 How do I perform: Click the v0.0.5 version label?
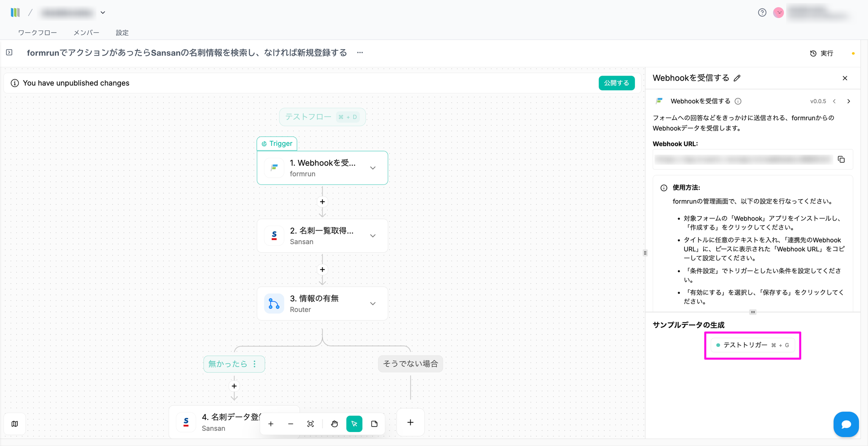pos(818,101)
